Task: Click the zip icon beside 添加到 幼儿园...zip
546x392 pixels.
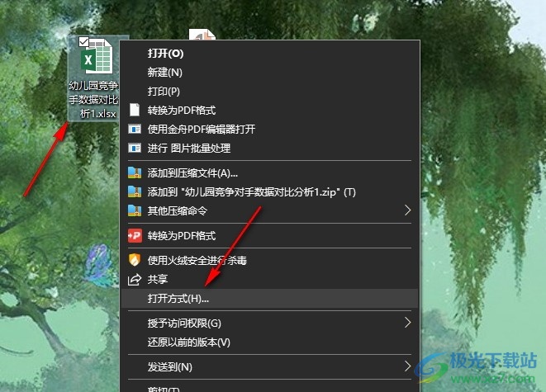Action: pyautogui.click(x=135, y=191)
